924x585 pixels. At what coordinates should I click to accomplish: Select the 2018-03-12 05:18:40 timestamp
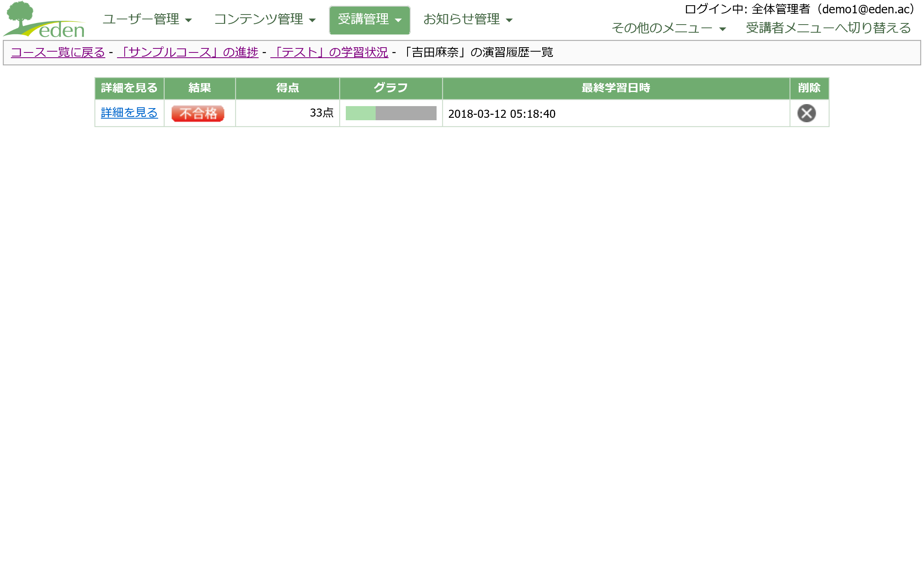502,114
